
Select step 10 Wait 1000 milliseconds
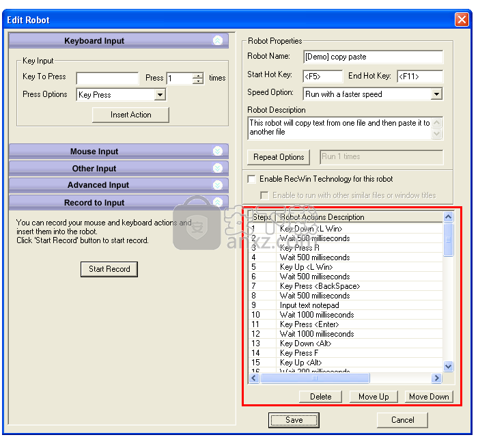click(x=346, y=315)
